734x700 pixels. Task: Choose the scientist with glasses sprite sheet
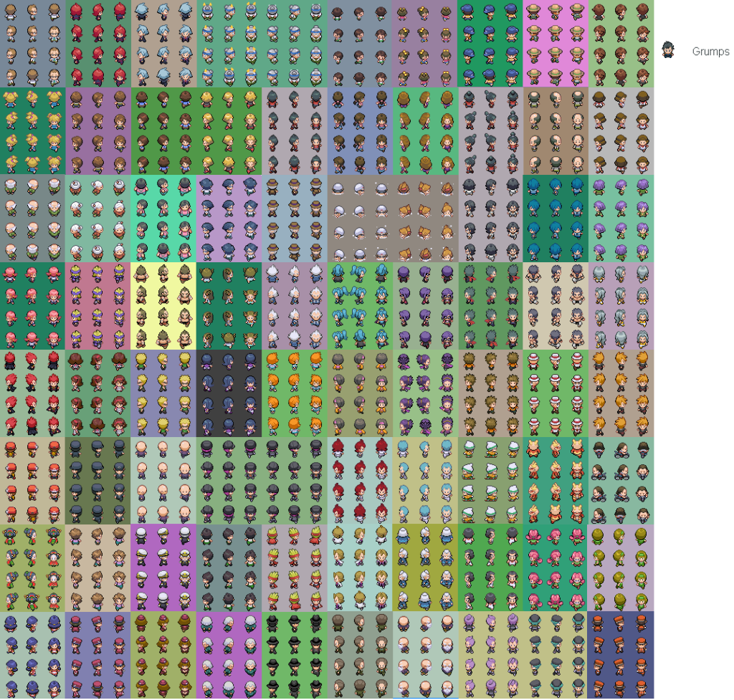(33, 44)
